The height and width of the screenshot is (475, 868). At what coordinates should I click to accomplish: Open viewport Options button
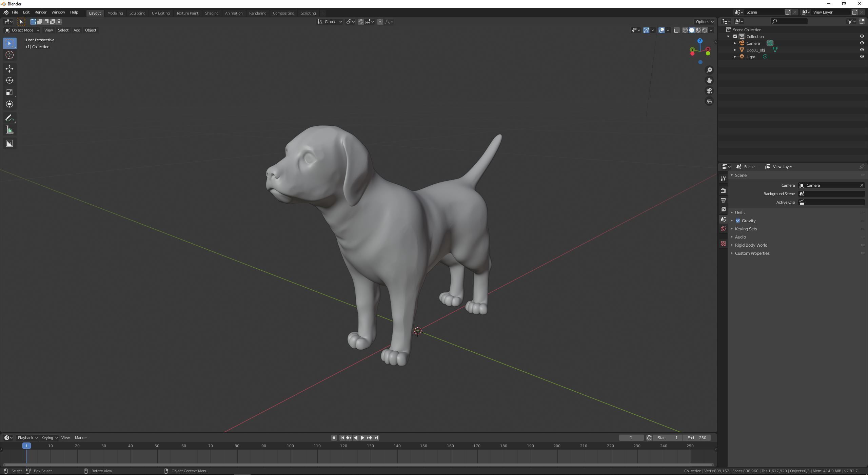(x=704, y=22)
